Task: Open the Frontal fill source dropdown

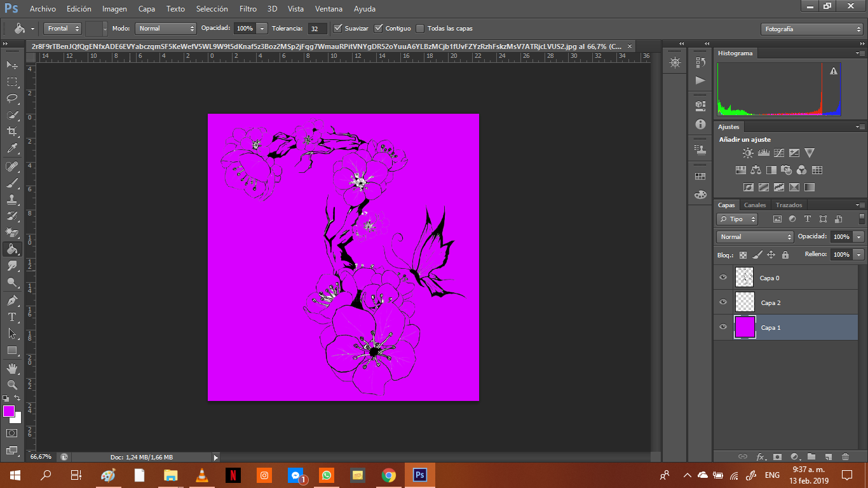Action: (62, 28)
